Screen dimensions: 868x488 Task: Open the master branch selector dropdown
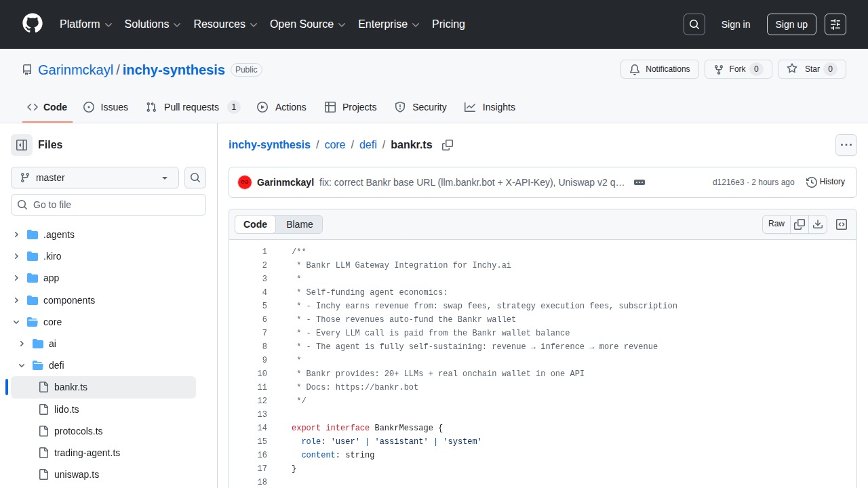(95, 178)
